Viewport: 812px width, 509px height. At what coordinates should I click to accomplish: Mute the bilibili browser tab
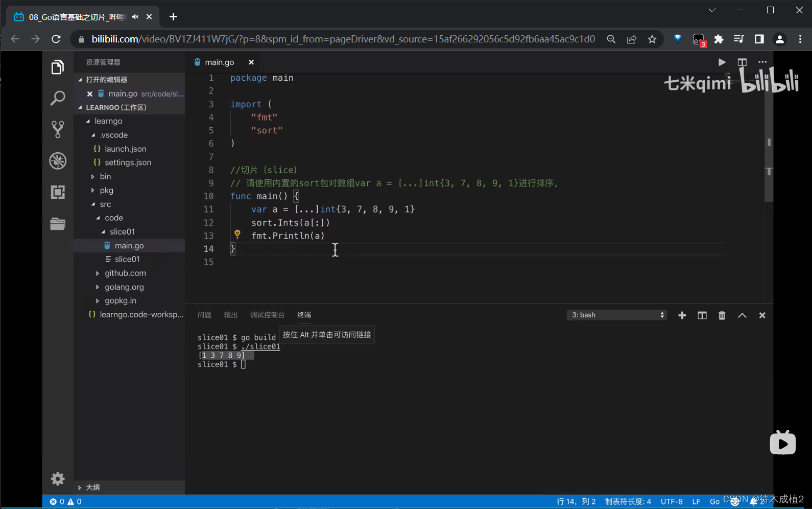135,17
